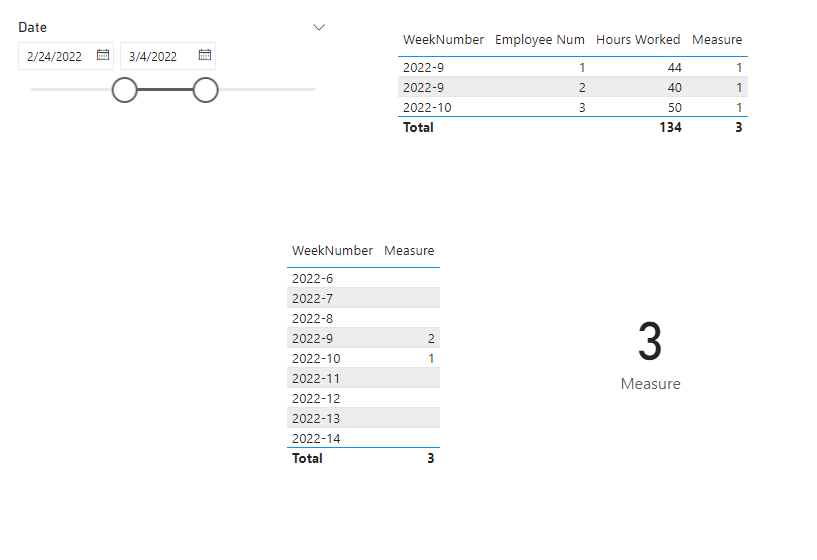The image size is (817, 560).
Task: Sort the top table by Employee Num header
Action: (539, 40)
